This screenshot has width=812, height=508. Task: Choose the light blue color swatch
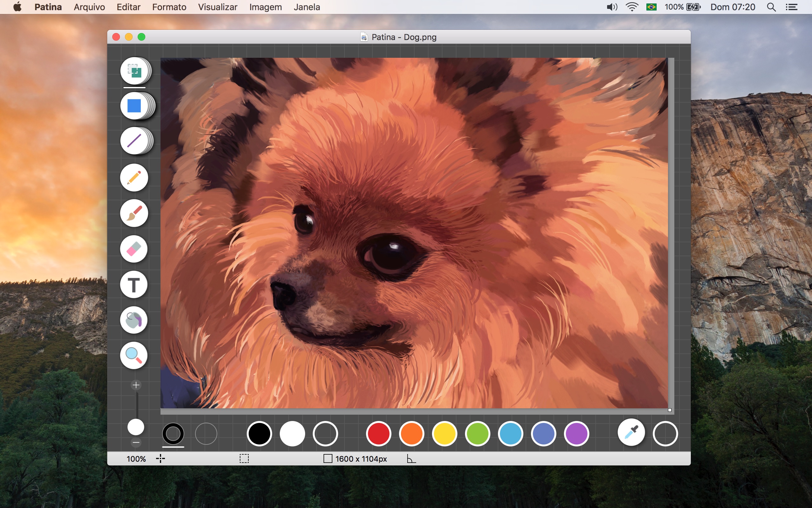510,433
